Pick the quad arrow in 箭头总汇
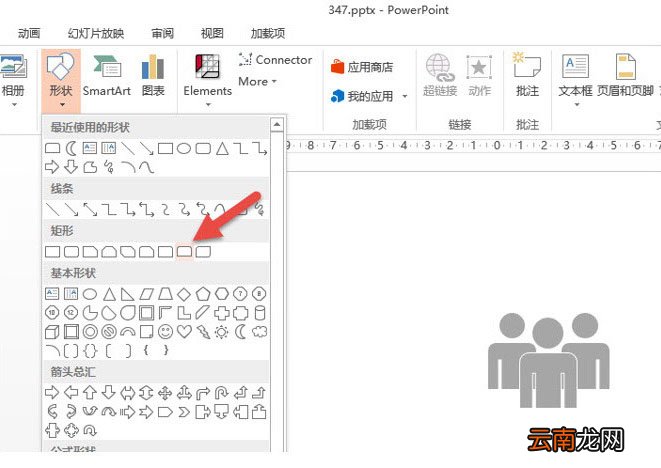661x468 pixels. pos(165,393)
